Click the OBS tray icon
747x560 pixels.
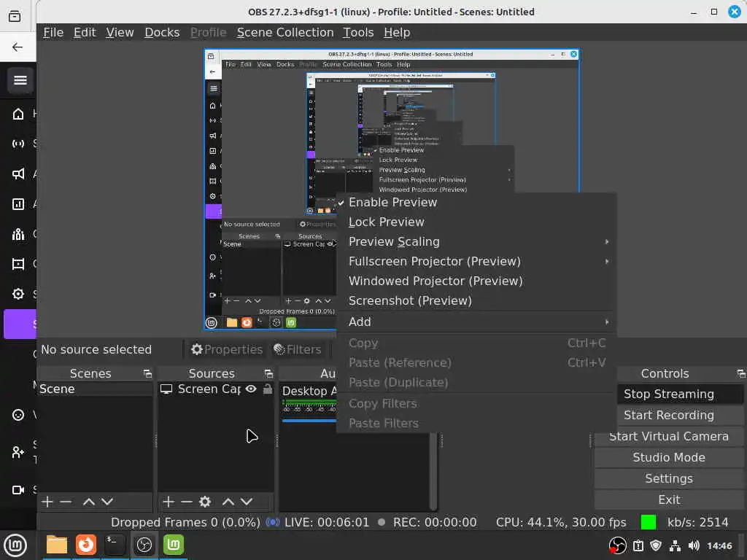point(617,545)
